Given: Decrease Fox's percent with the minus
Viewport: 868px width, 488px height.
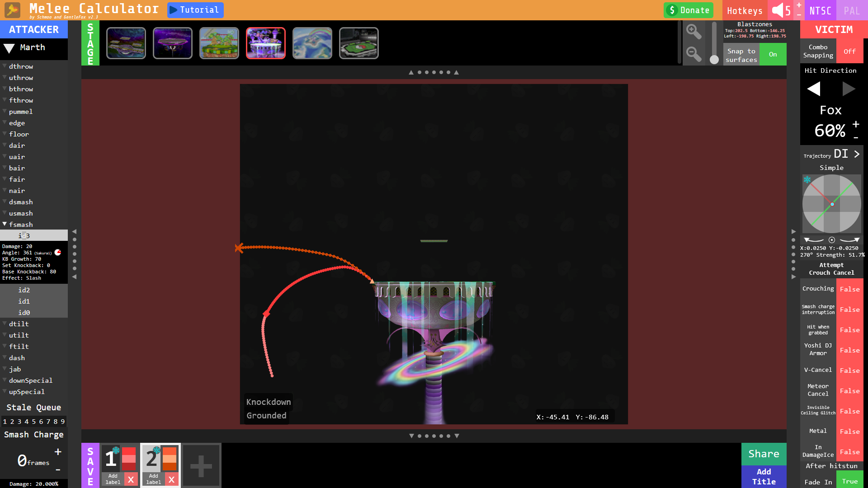Looking at the screenshot, I should coord(856,137).
